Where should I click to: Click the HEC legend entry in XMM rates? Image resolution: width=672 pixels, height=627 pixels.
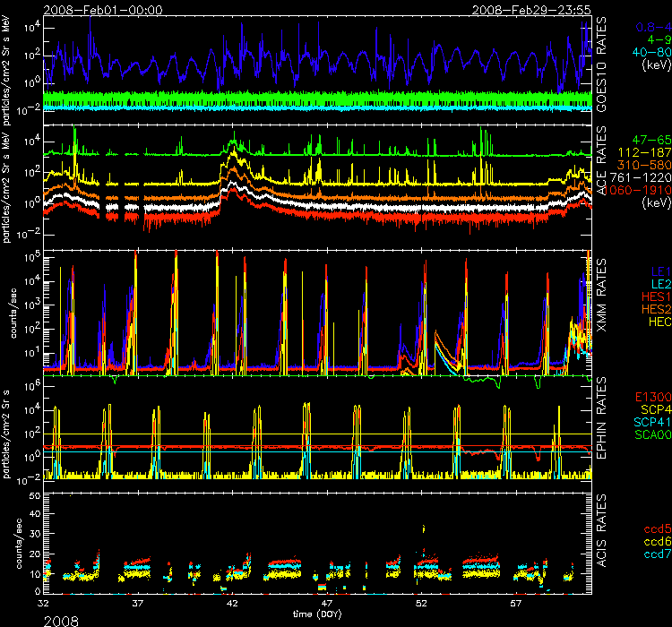point(654,320)
